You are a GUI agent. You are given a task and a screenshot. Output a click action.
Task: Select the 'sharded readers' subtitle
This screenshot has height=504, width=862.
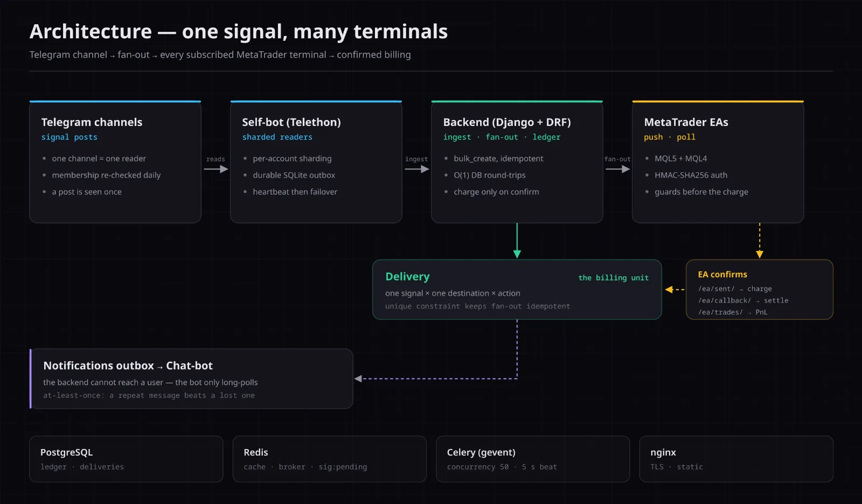click(277, 137)
